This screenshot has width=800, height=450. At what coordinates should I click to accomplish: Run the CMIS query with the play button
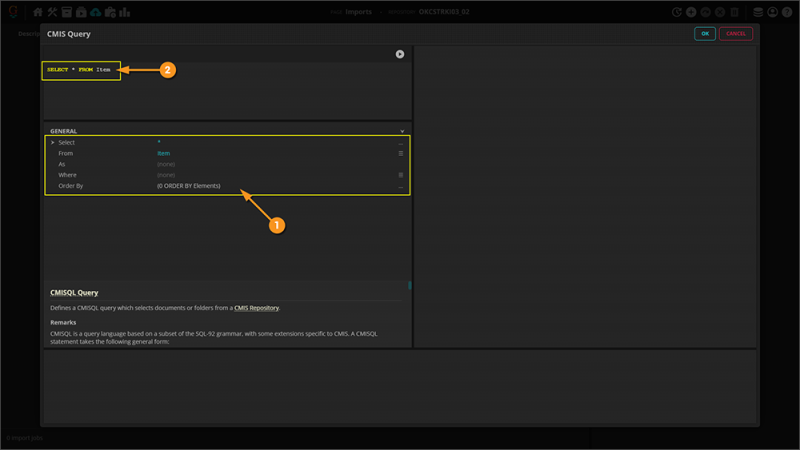399,54
